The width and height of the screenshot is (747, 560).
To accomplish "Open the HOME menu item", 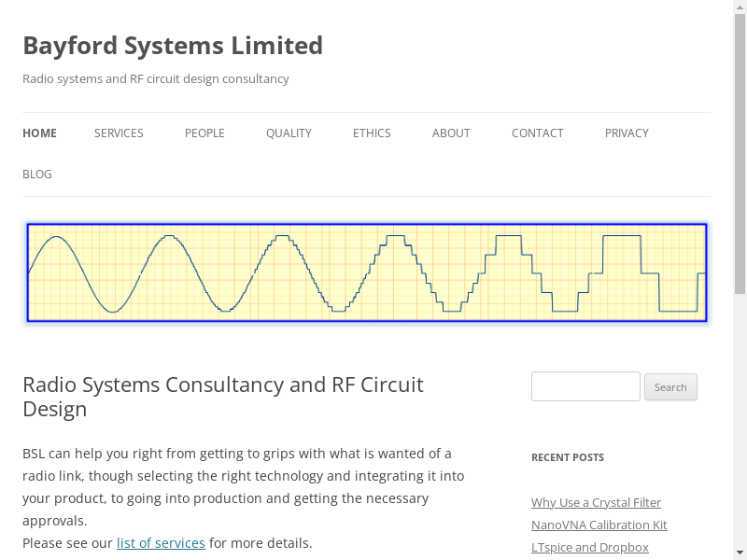I will [39, 133].
